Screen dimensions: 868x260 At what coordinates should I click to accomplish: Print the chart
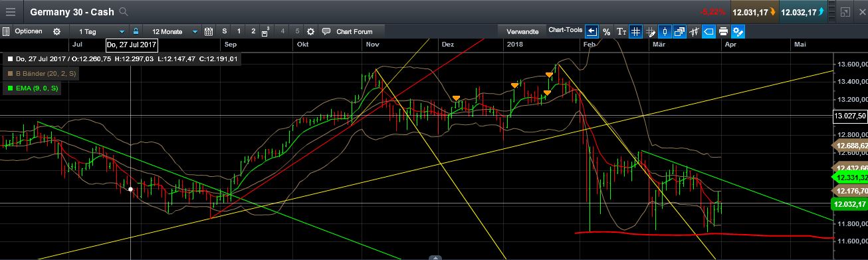(723, 31)
